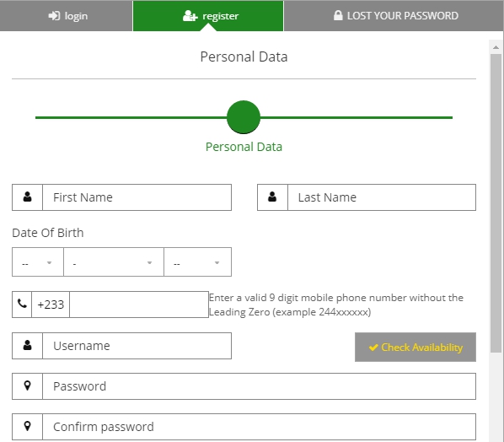Open the year dropdown under Date Of Birth
This screenshot has height=442, width=504.
coord(198,261)
